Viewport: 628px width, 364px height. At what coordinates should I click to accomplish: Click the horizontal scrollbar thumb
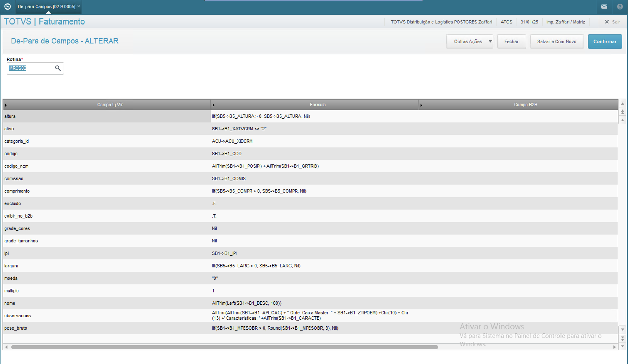point(224,347)
